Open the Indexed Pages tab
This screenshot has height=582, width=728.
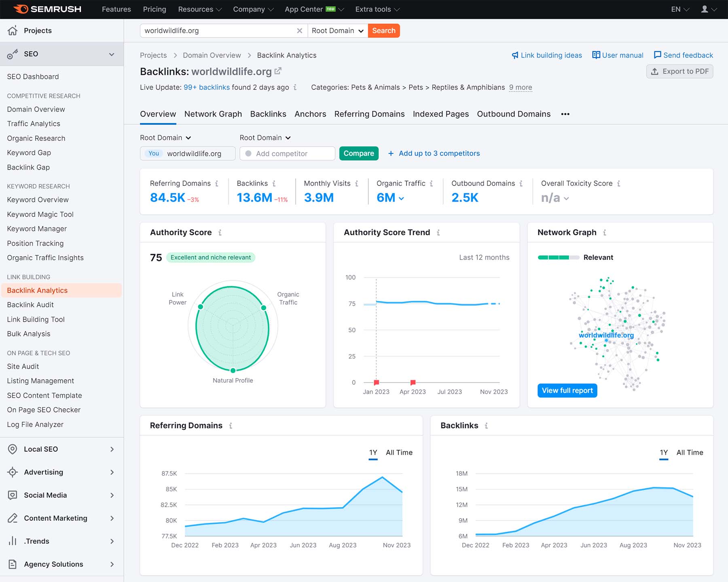tap(440, 114)
